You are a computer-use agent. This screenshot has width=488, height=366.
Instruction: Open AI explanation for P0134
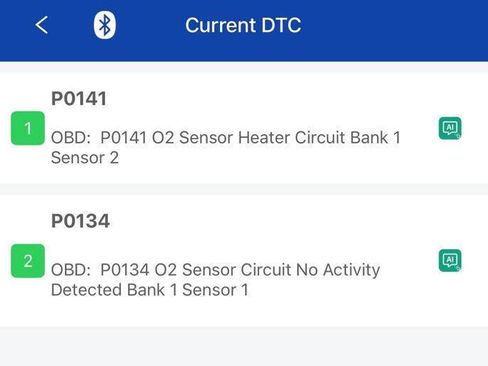[450, 260]
